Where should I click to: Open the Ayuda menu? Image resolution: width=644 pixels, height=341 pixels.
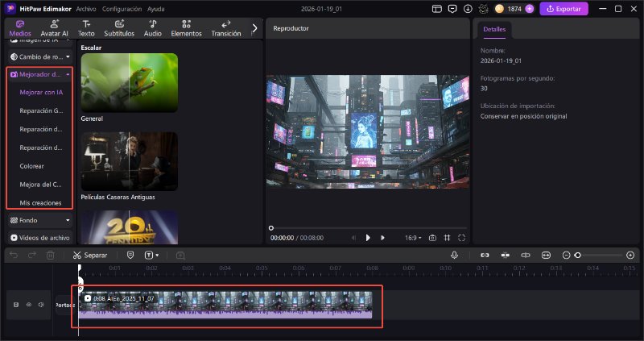tap(156, 9)
